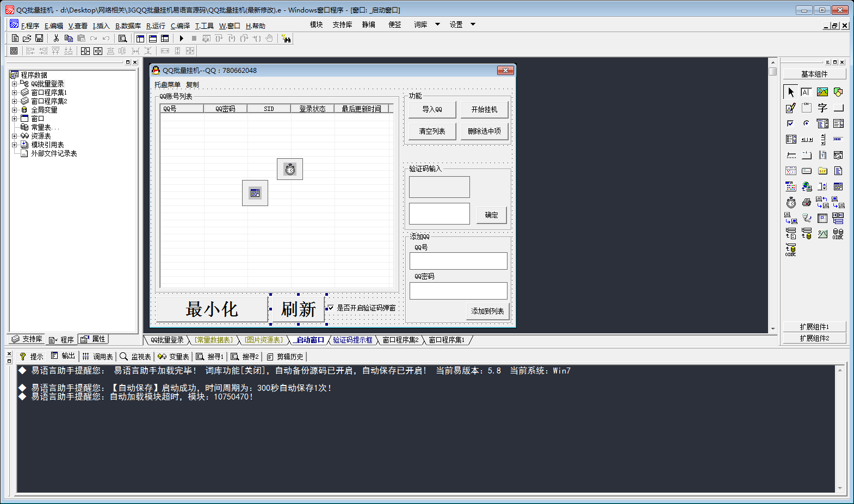The image size is (854, 504).
Task: Select the checkbox component in palette
Action: click(791, 123)
